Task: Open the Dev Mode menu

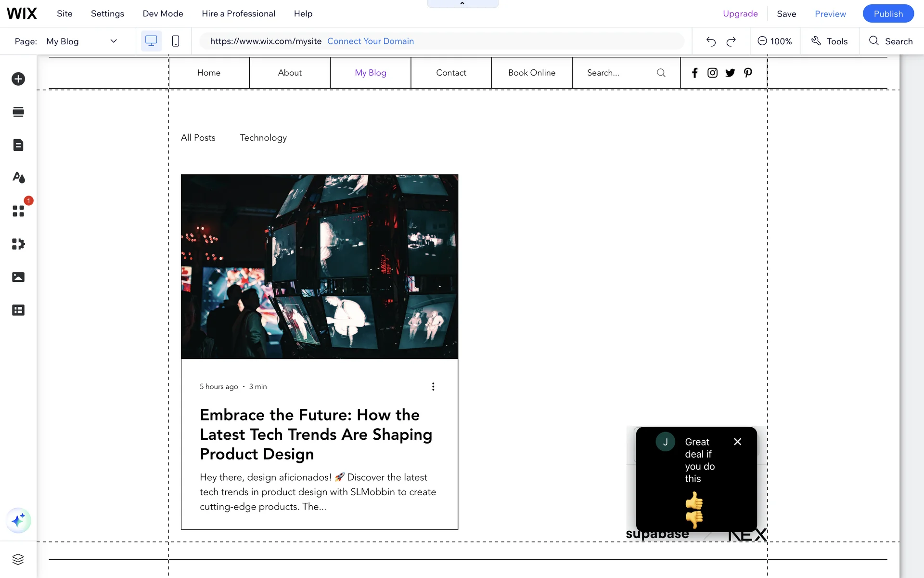Action: [x=163, y=13]
